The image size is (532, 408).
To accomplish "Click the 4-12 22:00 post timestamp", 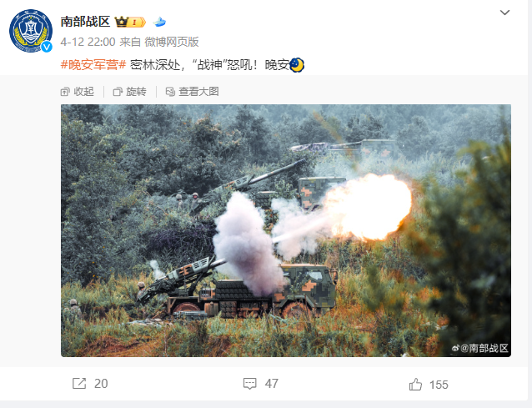I will tap(88, 42).
